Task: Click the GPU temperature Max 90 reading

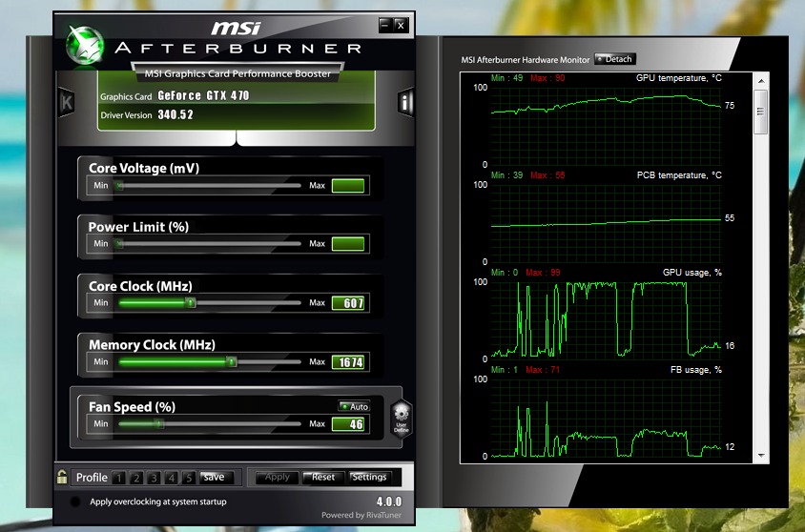Action: coord(547,78)
